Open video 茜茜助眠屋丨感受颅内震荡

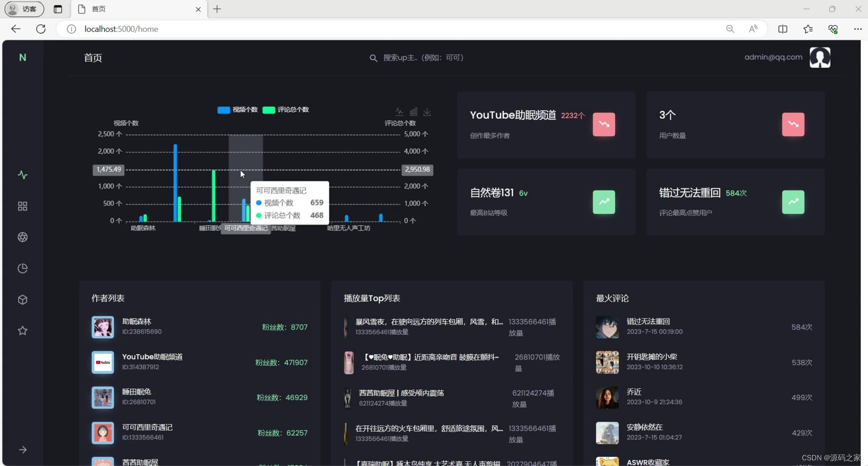click(x=401, y=393)
